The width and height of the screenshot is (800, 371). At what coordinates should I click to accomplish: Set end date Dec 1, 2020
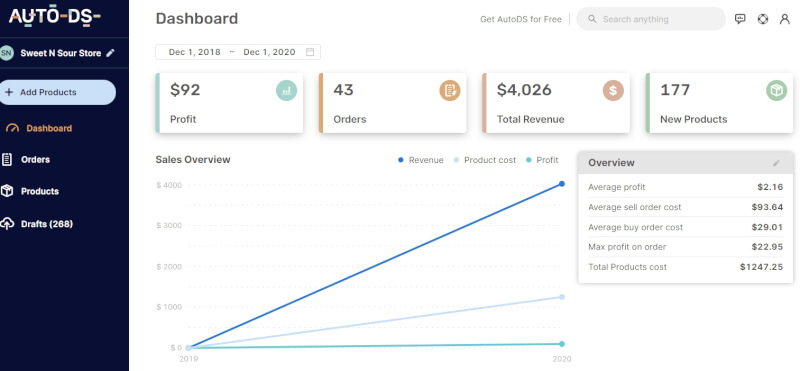click(269, 52)
